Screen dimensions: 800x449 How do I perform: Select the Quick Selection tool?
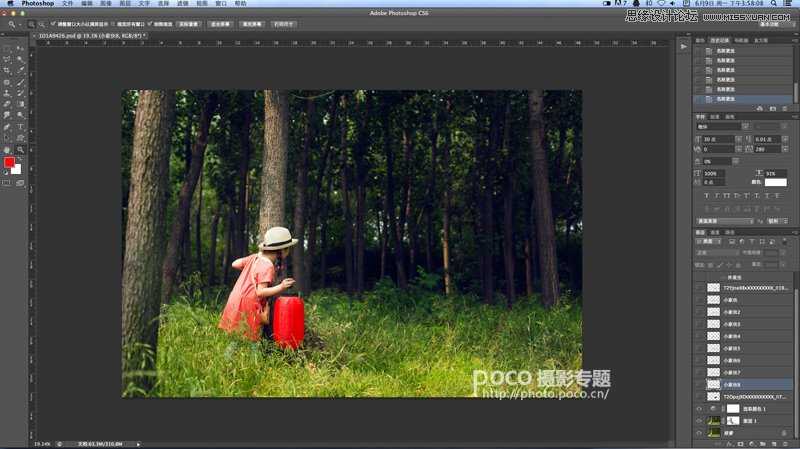(20, 59)
